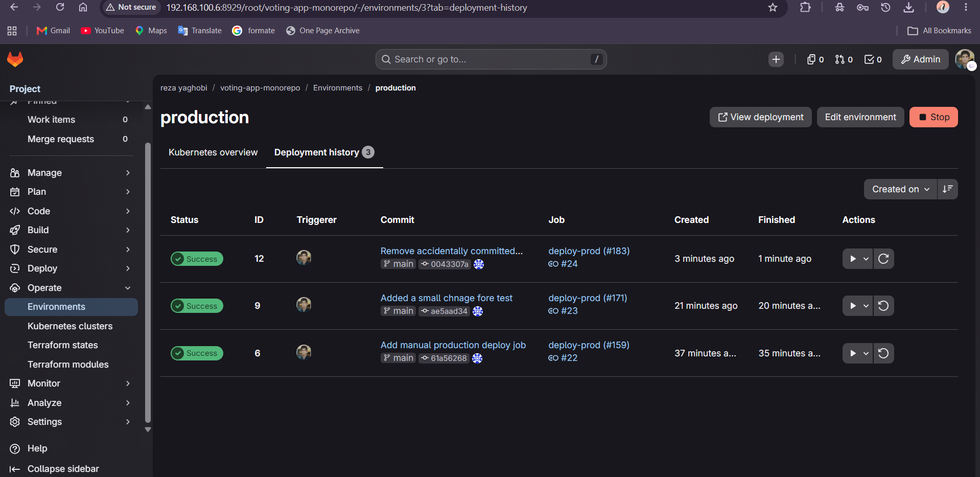Image resolution: width=980 pixels, height=477 pixels.
Task: Open to-do list counter icon
Action: click(873, 59)
